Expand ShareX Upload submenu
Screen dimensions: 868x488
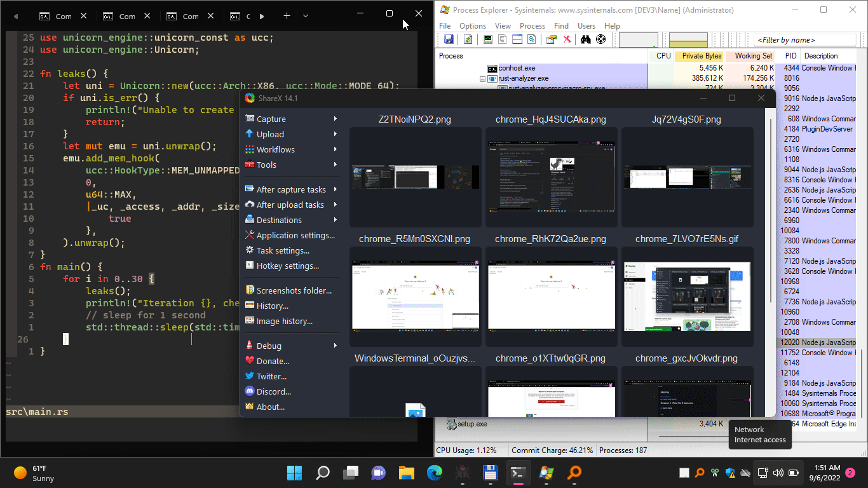(292, 134)
